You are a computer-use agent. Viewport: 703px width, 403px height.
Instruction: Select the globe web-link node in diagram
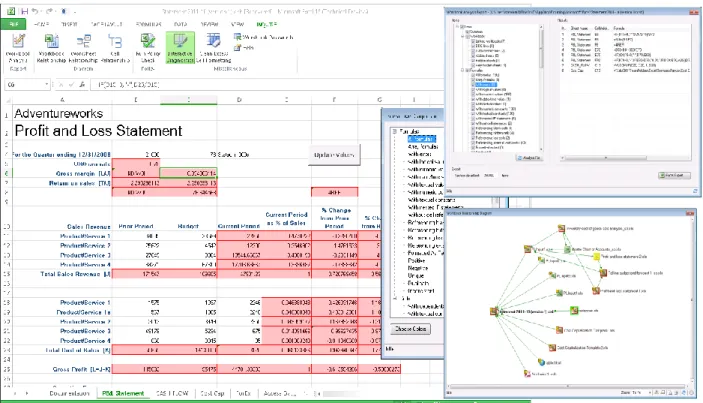pos(542,362)
